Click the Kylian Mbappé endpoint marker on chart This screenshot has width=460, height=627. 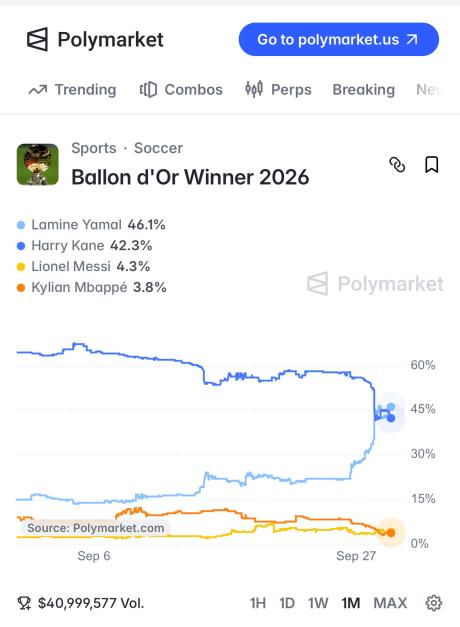[391, 533]
